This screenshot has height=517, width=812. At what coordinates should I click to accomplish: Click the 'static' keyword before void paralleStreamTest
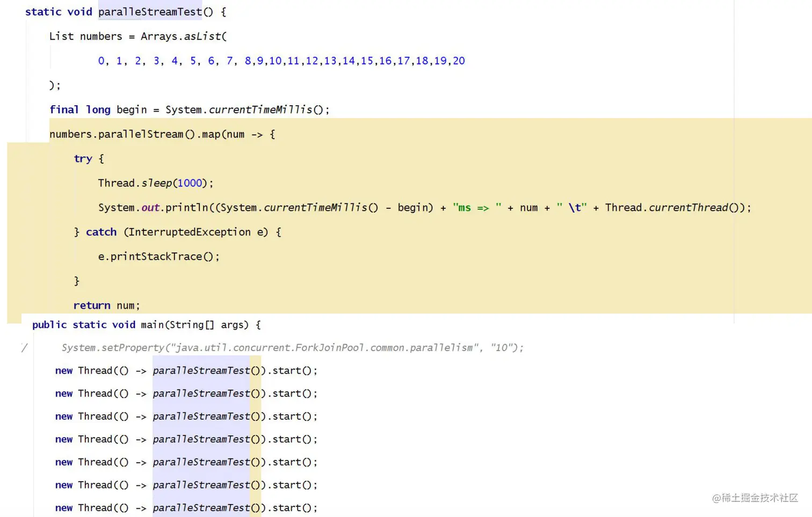tap(43, 12)
